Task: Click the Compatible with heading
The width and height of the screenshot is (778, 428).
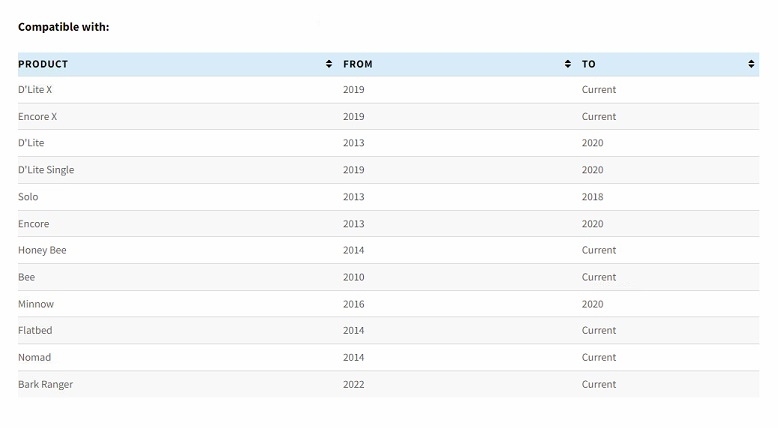Action: tap(64, 27)
